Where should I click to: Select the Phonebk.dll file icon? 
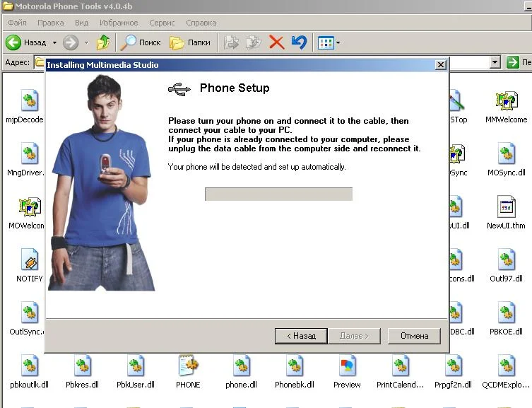[295, 366]
